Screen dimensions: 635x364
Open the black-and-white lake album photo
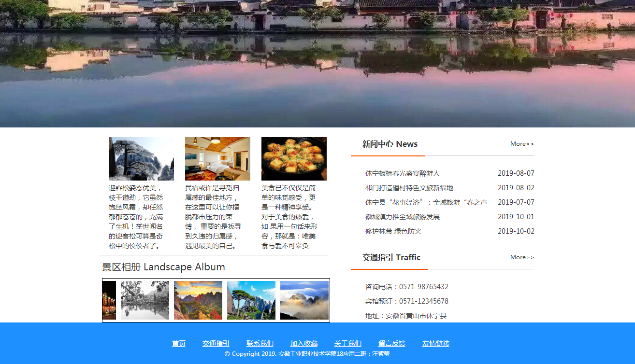click(145, 300)
